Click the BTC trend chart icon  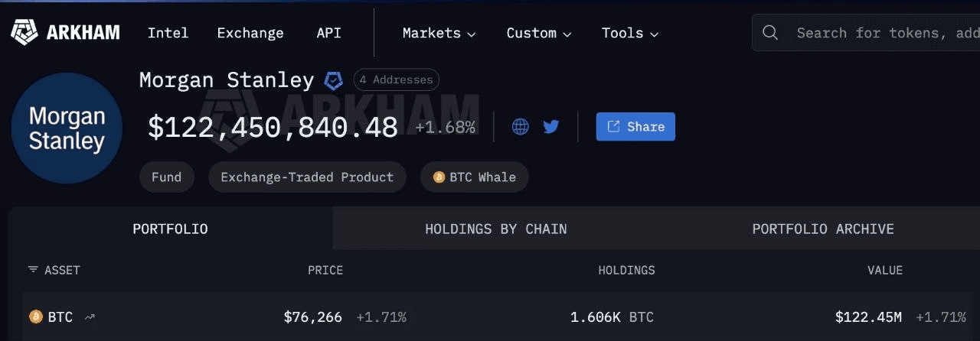90,317
